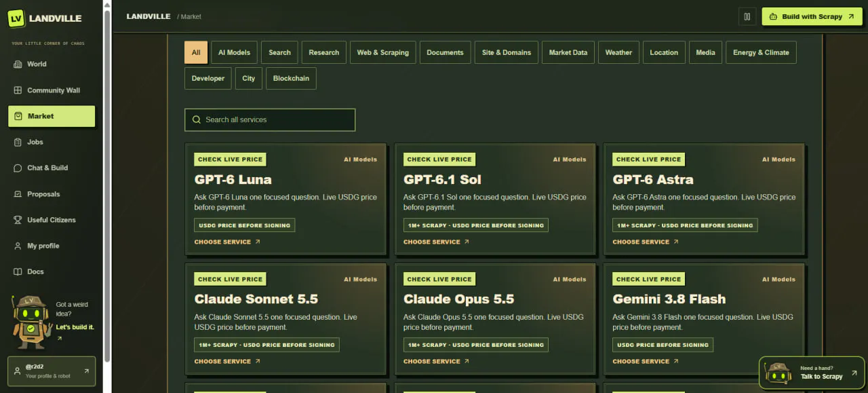Click USDG Price Before Signing badge on GPT-6 Luna

245,225
